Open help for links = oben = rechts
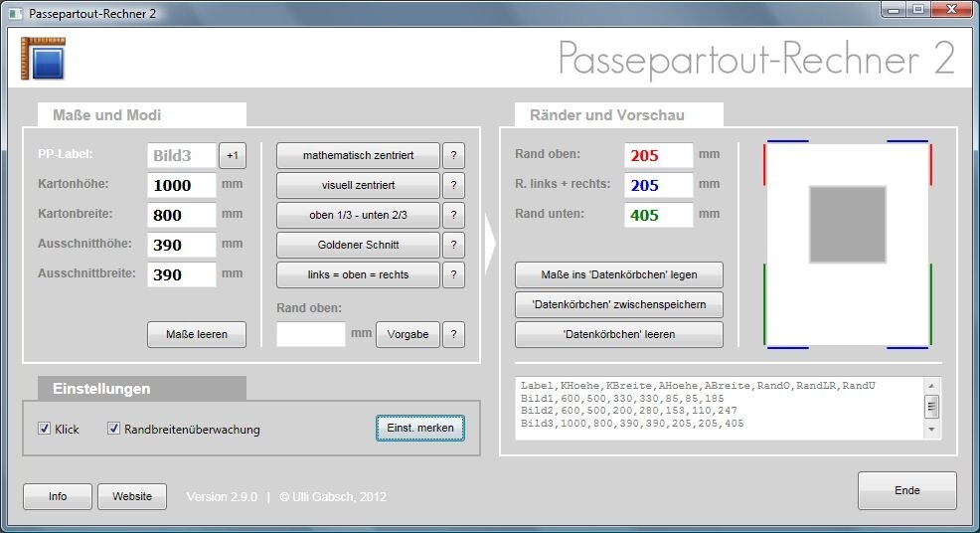This screenshot has width=980, height=533. [x=454, y=274]
